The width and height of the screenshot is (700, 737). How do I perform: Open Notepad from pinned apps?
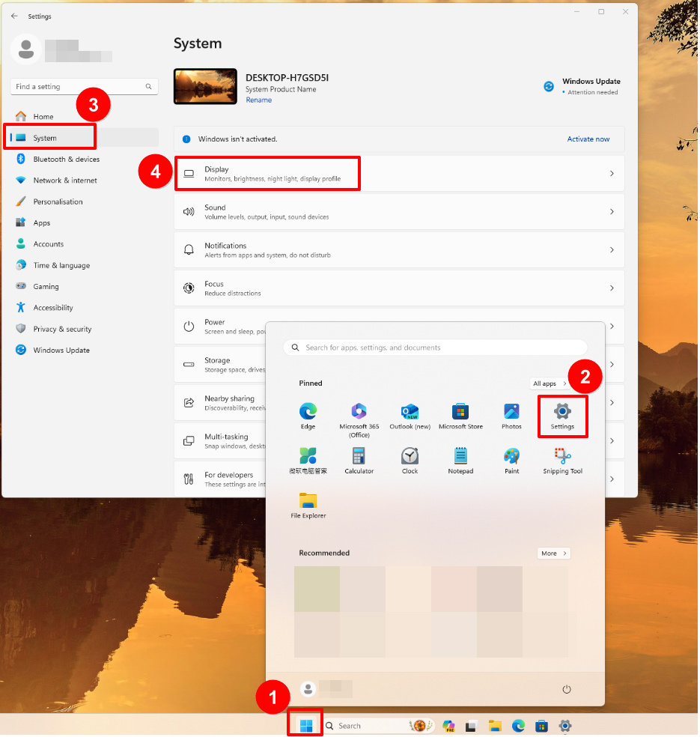pyautogui.click(x=461, y=461)
